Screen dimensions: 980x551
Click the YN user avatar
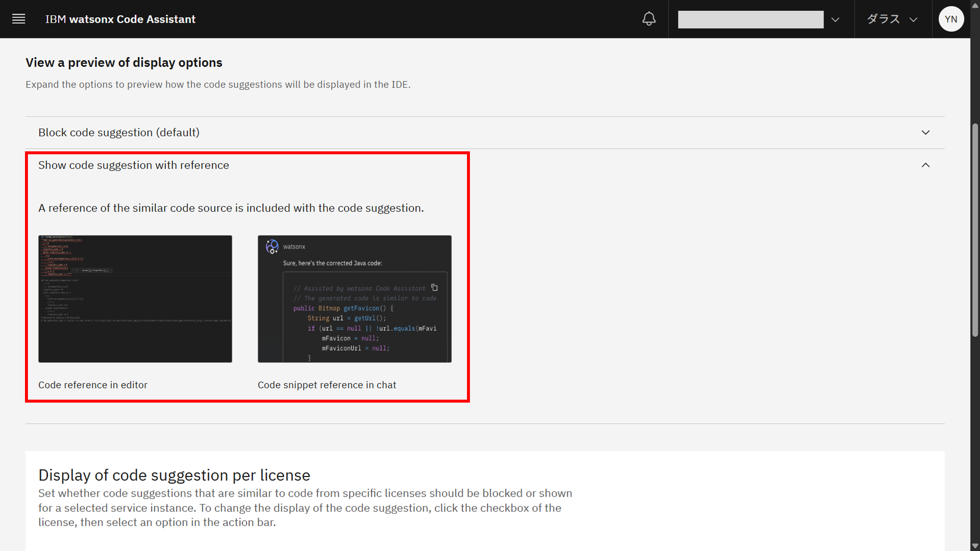(x=951, y=19)
